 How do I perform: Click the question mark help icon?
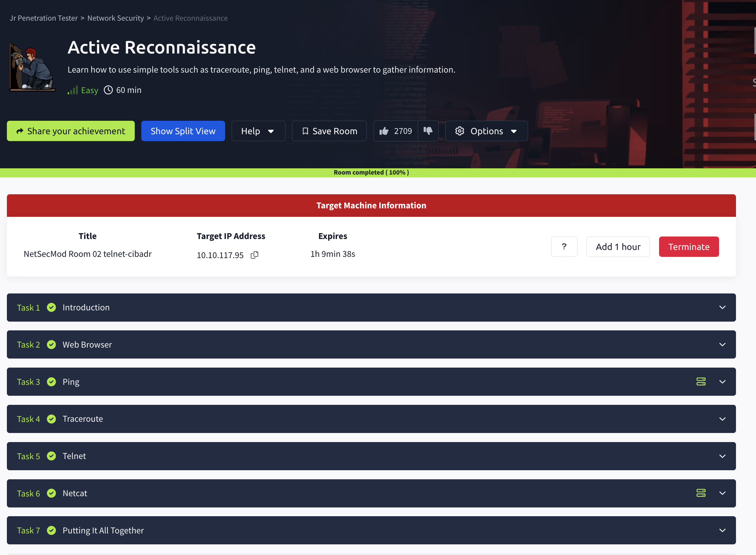click(564, 247)
